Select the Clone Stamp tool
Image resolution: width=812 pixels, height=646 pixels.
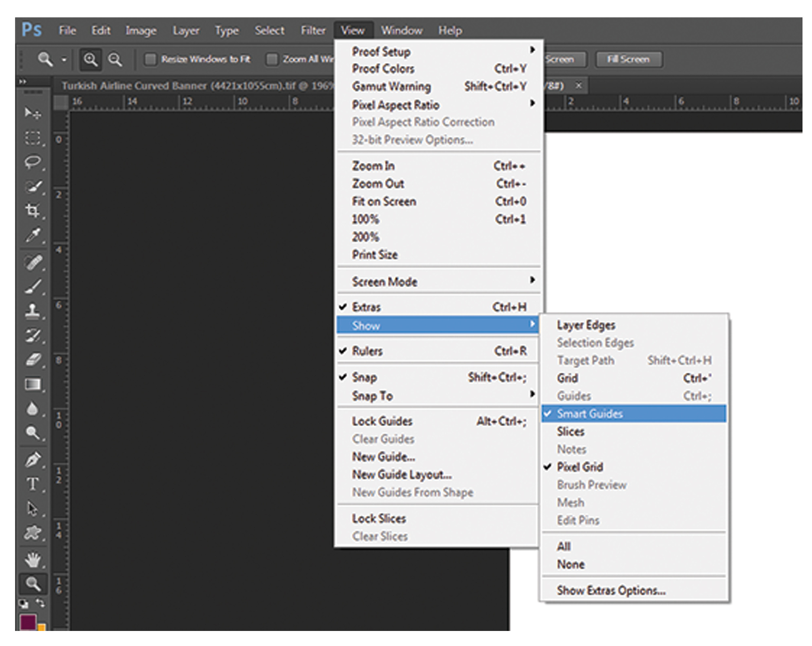(33, 311)
